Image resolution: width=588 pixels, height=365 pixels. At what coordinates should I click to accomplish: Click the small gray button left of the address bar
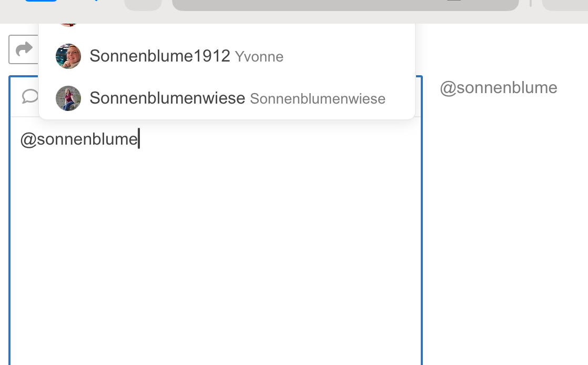pyautogui.click(x=143, y=5)
